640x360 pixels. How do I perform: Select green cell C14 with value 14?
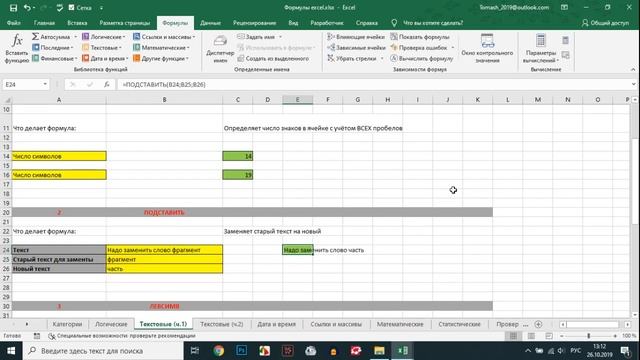tap(238, 156)
